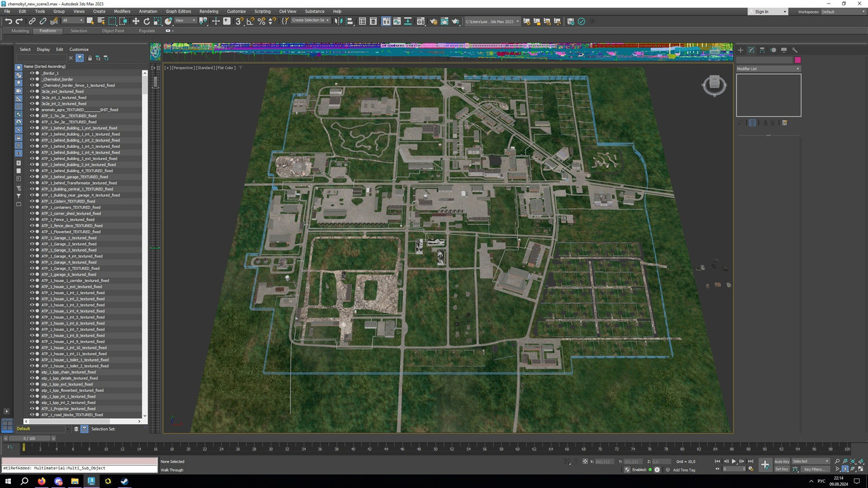Open the Create Selection Set dropdown
This screenshot has width=868, height=488.
point(311,21)
